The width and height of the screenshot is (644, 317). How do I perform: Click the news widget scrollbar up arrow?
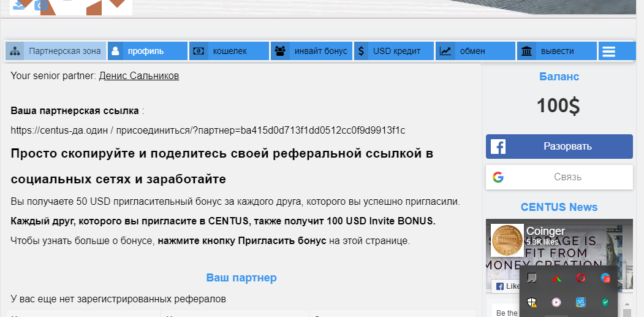pyautogui.click(x=627, y=304)
